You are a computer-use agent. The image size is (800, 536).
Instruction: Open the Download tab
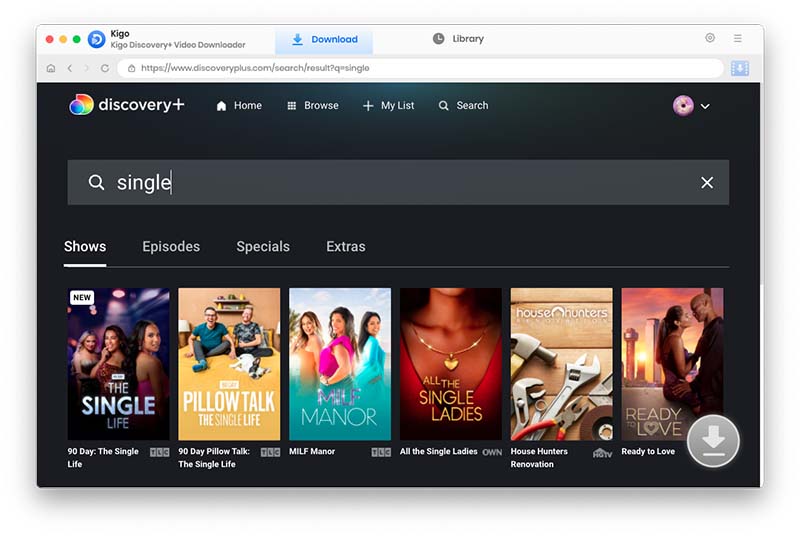[x=324, y=39]
